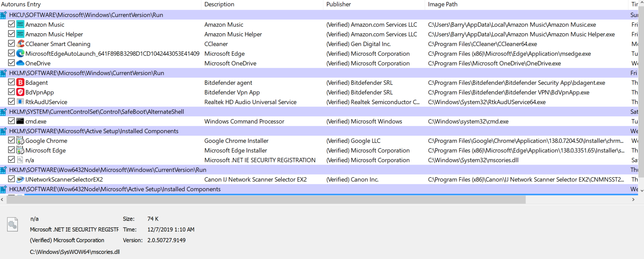Toggle the cmd.exe AlternateShell checkbox

tap(12, 121)
